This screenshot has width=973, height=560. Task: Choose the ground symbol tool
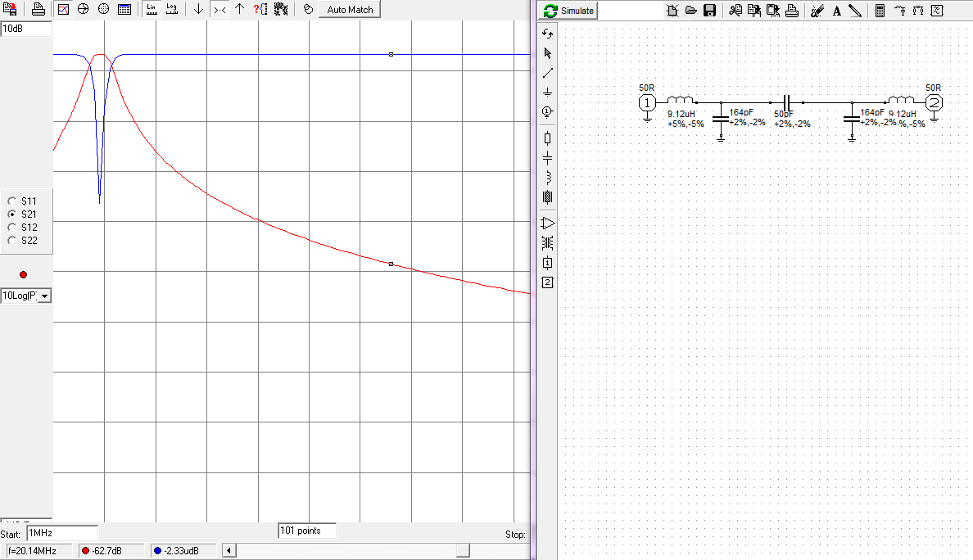click(x=548, y=92)
